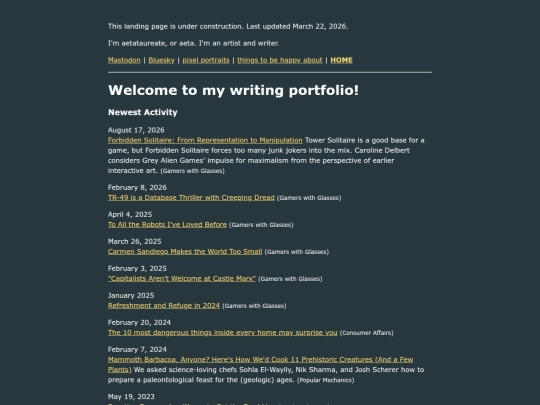The height and width of the screenshot is (405, 540).
Task: Open the Mammoth Barbacoa prehistoric creatures article
Action: 260,364
